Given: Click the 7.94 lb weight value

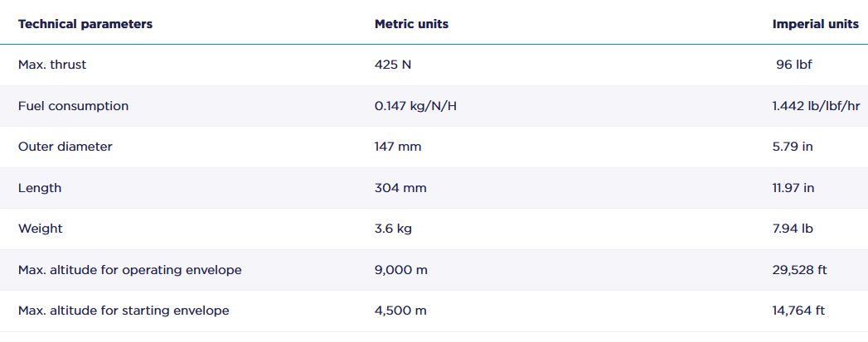Looking at the screenshot, I should coord(792,229).
